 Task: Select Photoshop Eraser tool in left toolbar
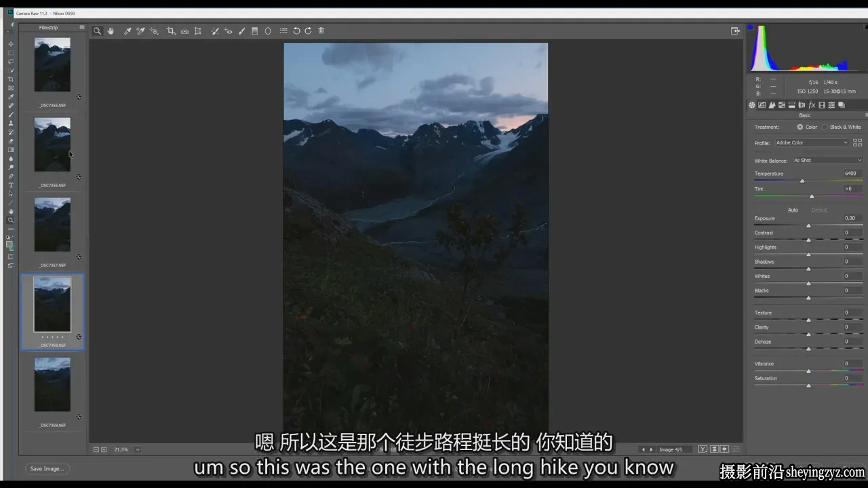(10, 141)
